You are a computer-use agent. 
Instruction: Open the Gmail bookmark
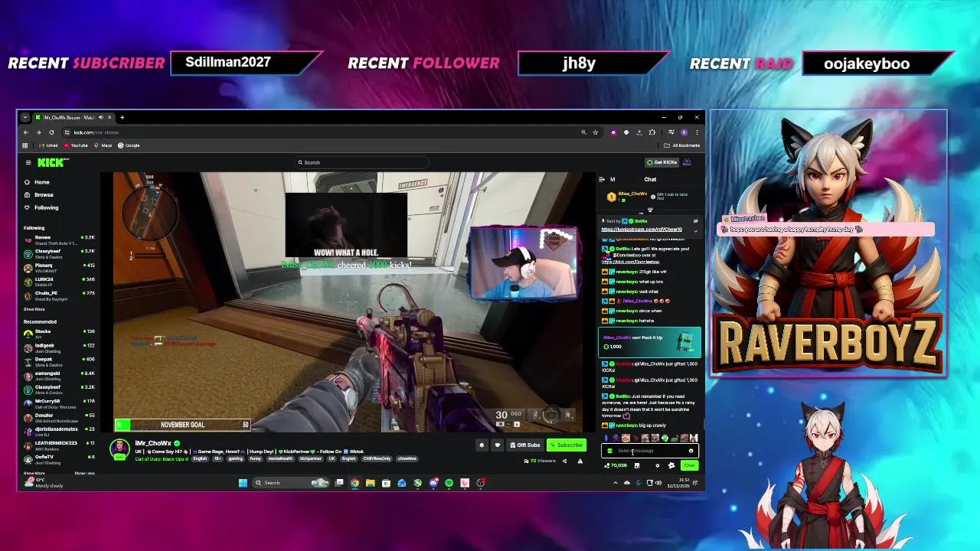coord(48,145)
